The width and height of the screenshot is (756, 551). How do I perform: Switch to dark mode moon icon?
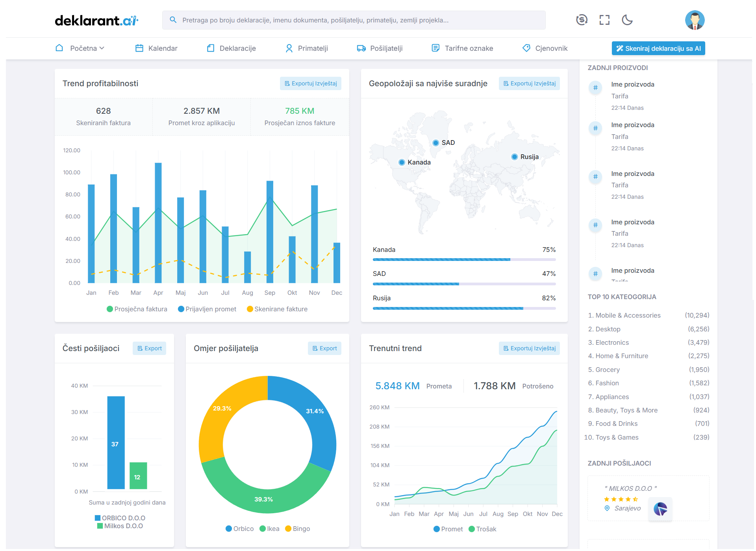pos(627,20)
